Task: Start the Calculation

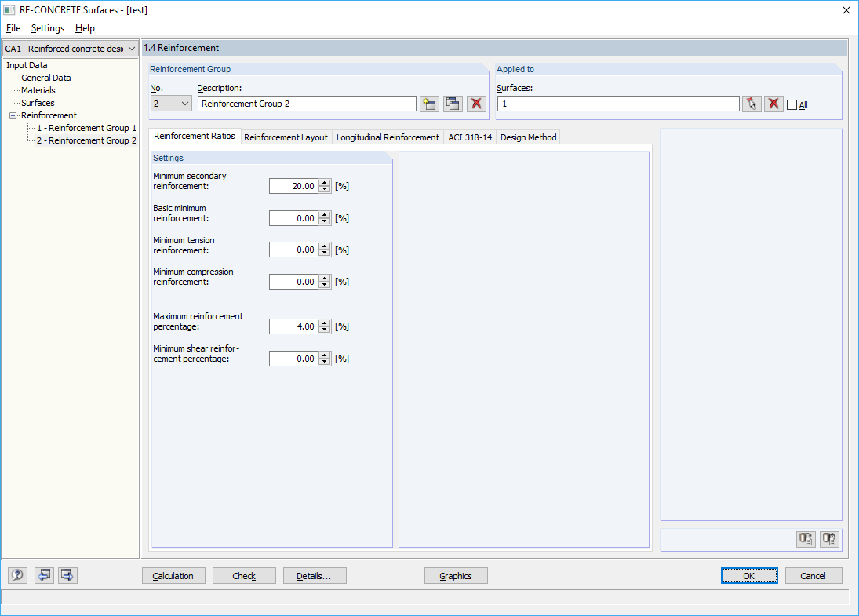Action: 173,575
